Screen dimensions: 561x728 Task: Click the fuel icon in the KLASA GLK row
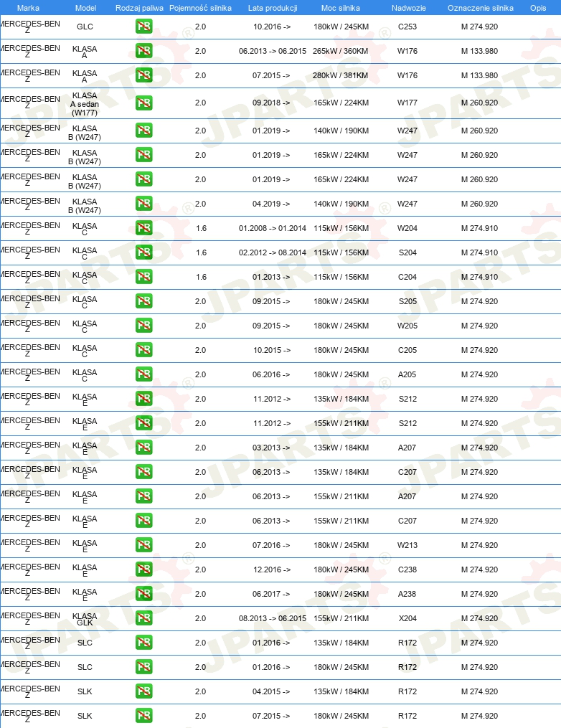144,618
